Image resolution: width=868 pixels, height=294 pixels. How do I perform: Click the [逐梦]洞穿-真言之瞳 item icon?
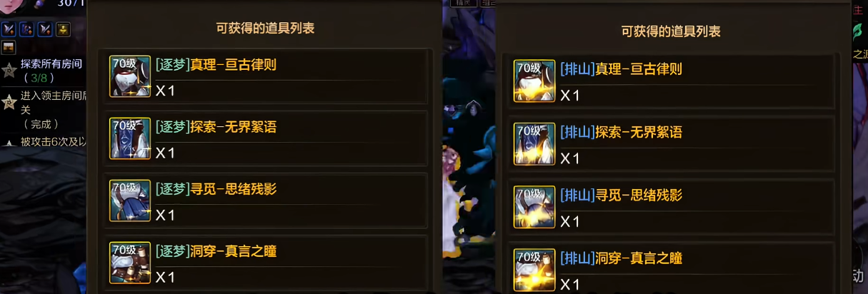click(x=130, y=262)
